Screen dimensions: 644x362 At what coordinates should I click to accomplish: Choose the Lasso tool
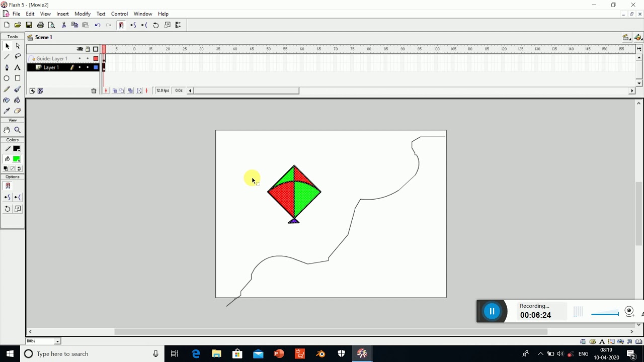point(18,57)
